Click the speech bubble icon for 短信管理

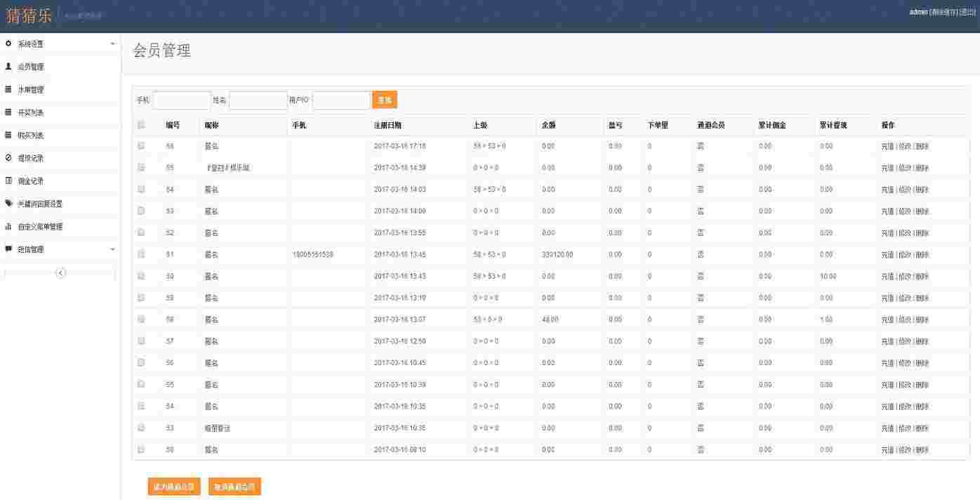[x=8, y=249]
